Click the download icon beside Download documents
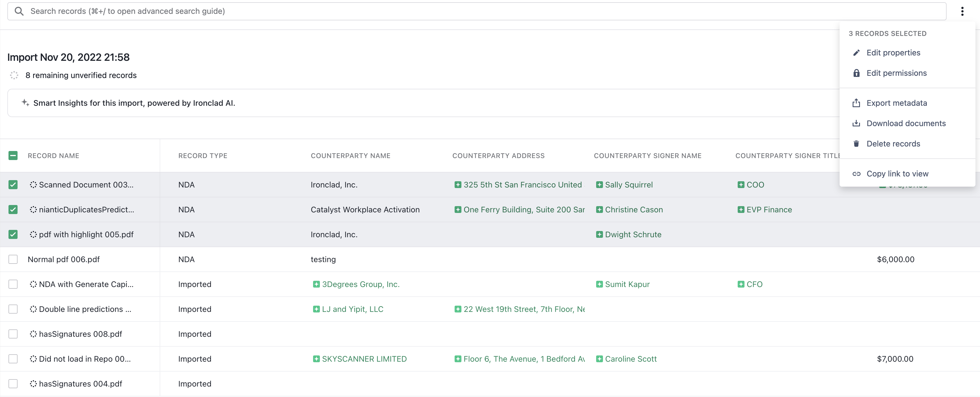This screenshot has height=397, width=980. (x=856, y=124)
